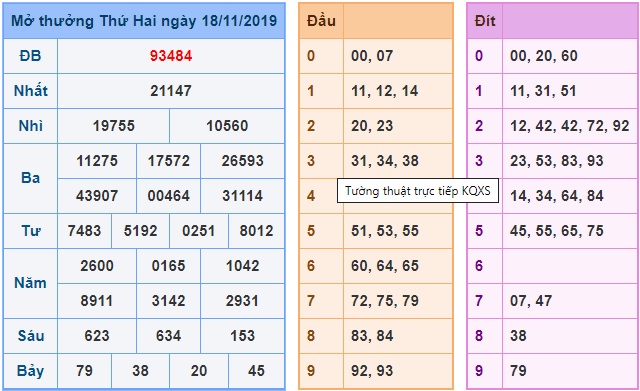Select fifth prize number 8911
This screenshot has height=391, width=640.
(x=97, y=301)
